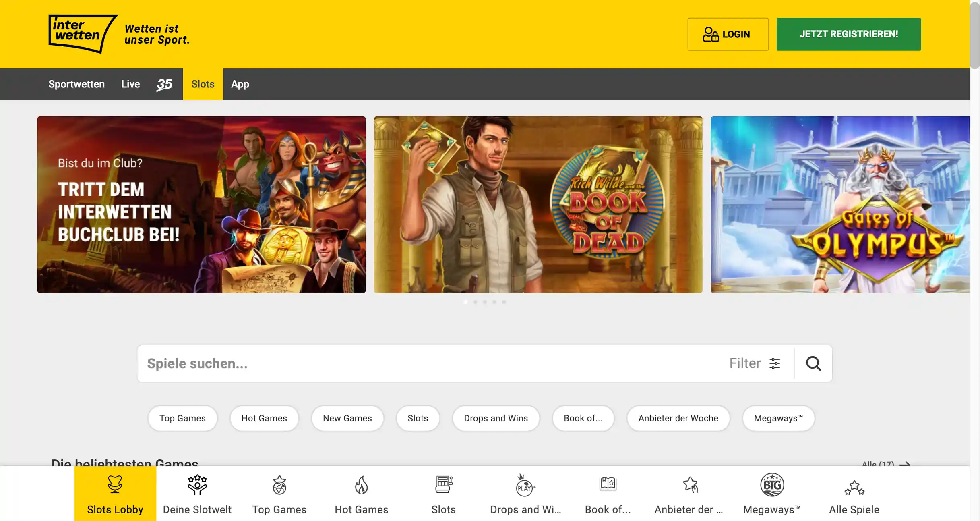Open Drops and Wins Play icon

[525, 485]
